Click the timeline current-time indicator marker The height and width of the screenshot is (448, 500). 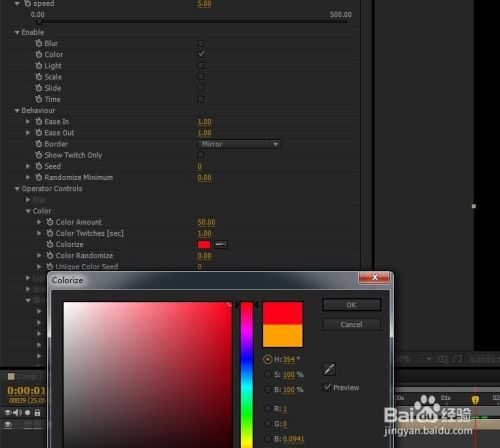(x=475, y=399)
